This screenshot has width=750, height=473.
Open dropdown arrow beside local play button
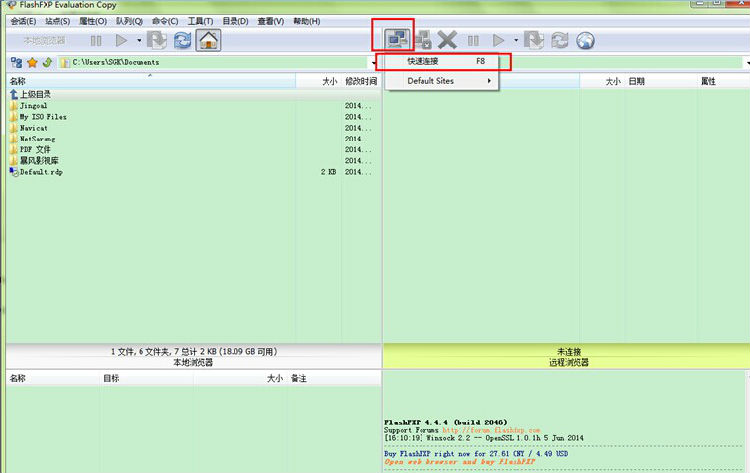[138, 41]
